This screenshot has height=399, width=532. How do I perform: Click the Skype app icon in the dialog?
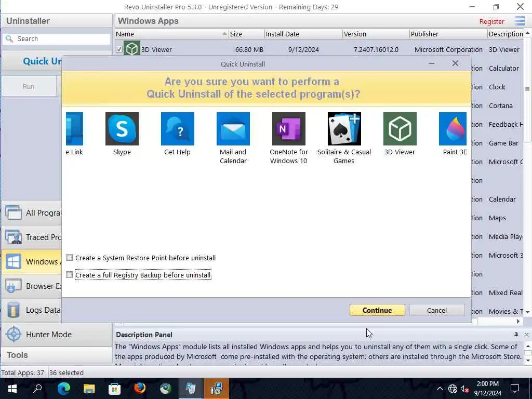122,129
